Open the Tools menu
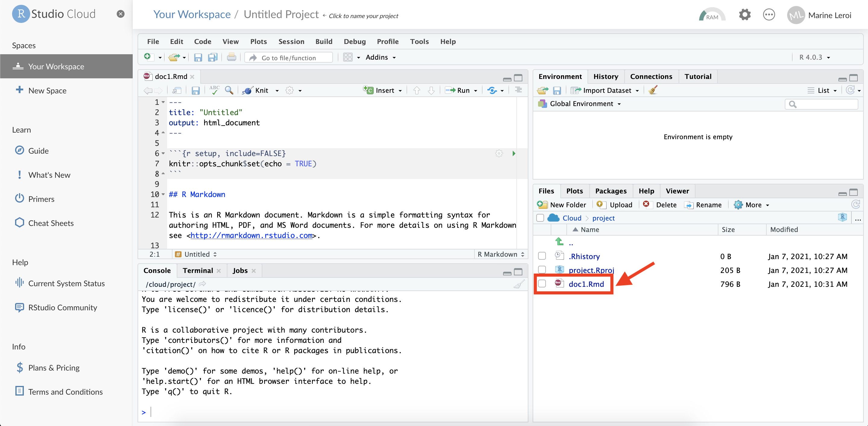Viewport: 868px width, 426px height. pyautogui.click(x=419, y=41)
